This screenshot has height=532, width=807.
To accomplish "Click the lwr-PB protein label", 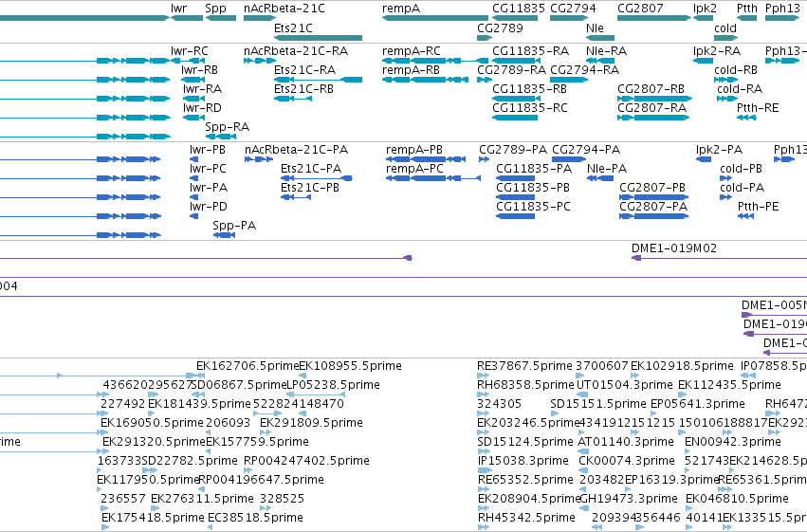I will point(208,149).
